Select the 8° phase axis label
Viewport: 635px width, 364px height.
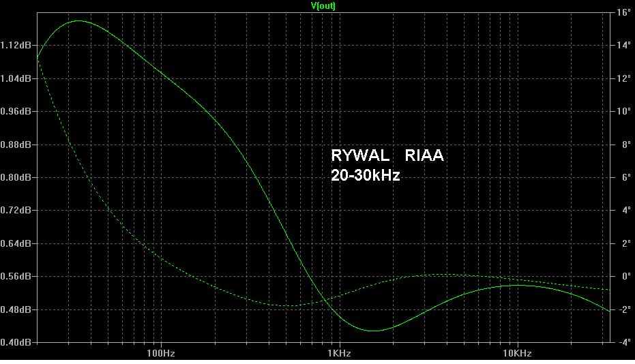(625, 145)
